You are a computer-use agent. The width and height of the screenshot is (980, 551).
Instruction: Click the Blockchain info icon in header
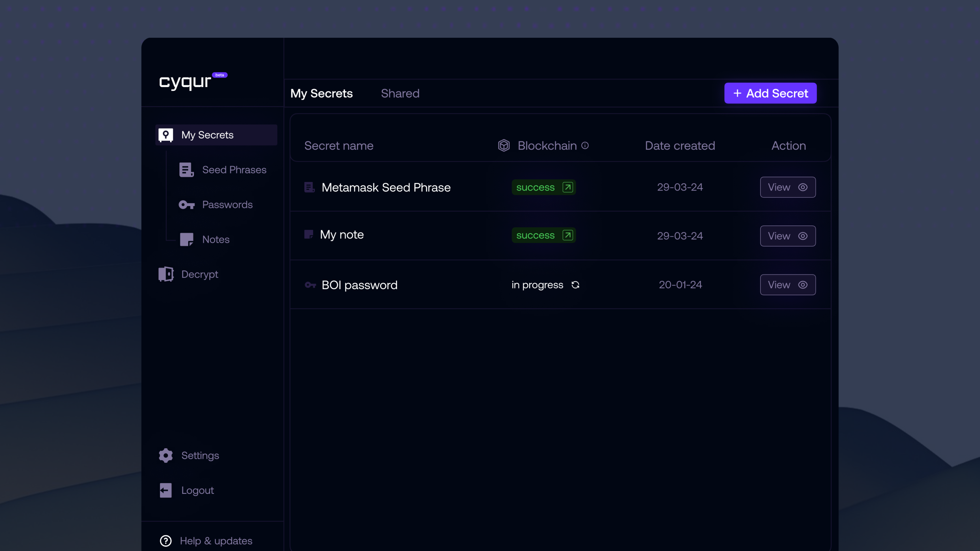tap(585, 145)
